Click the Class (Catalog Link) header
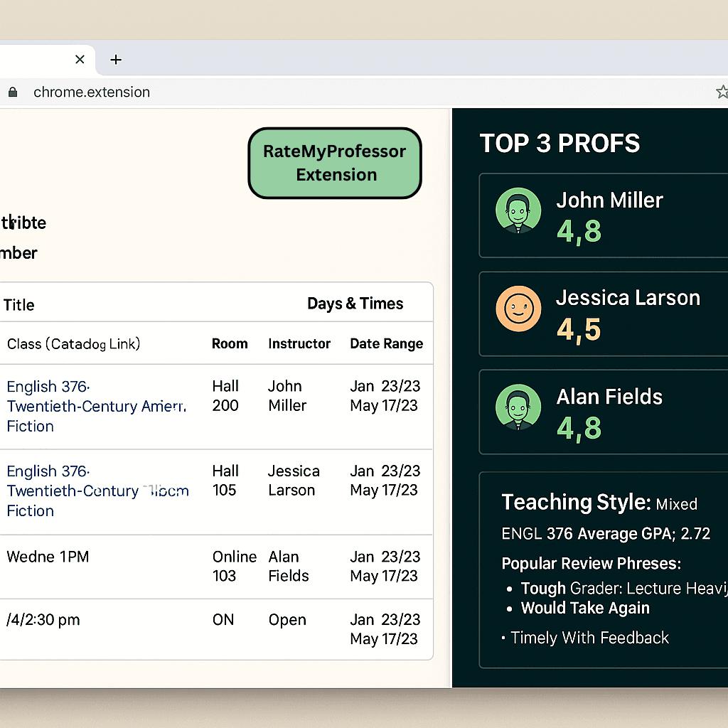 73,344
